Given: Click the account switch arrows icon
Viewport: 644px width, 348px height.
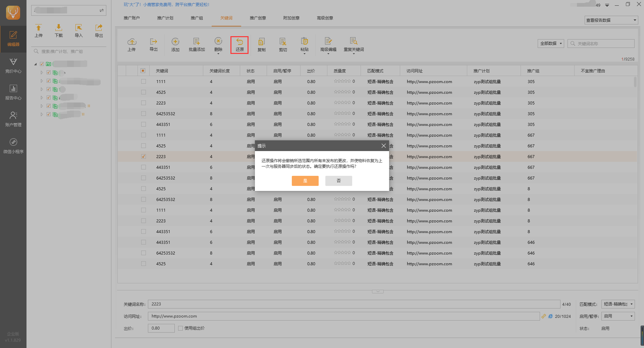Looking at the screenshot, I should [101, 10].
